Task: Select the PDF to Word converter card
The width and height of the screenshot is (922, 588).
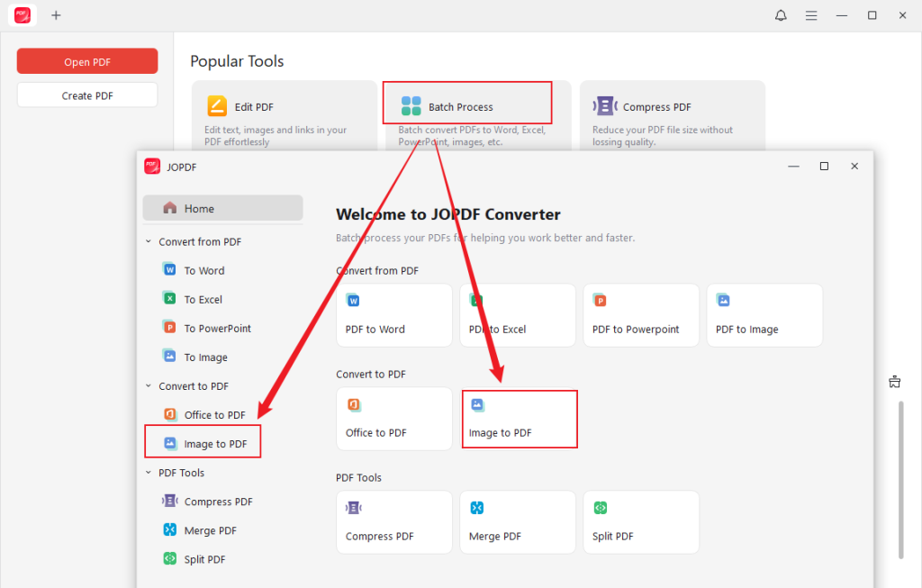Action: point(393,315)
